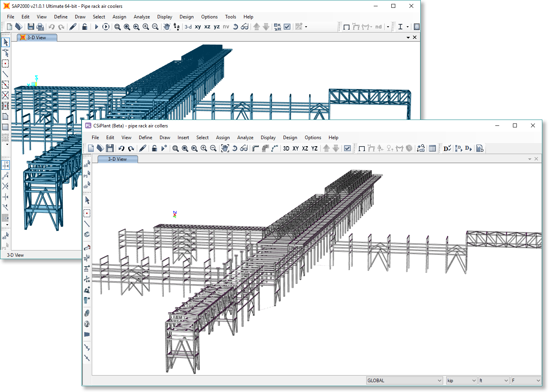Viewport: 549px width, 392px height.
Task: Pick draw special joint tool in SAP2000 sidebar
Action: (x=5, y=64)
